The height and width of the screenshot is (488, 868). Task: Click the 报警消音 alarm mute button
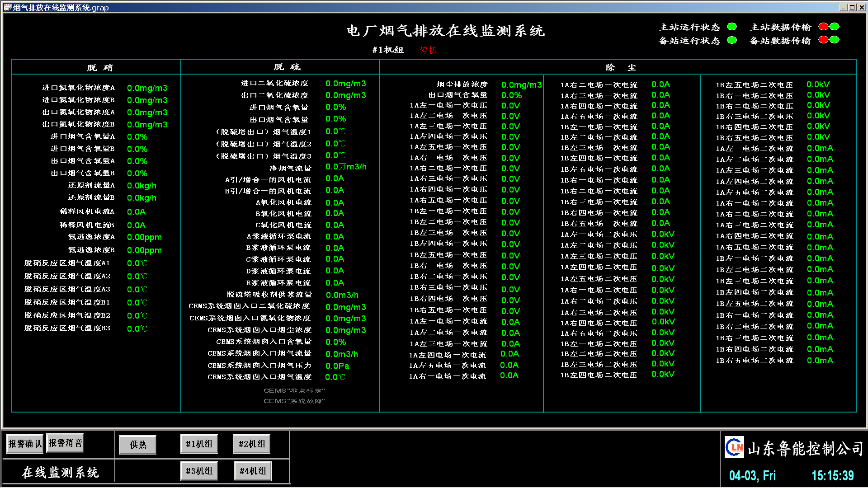(x=65, y=443)
